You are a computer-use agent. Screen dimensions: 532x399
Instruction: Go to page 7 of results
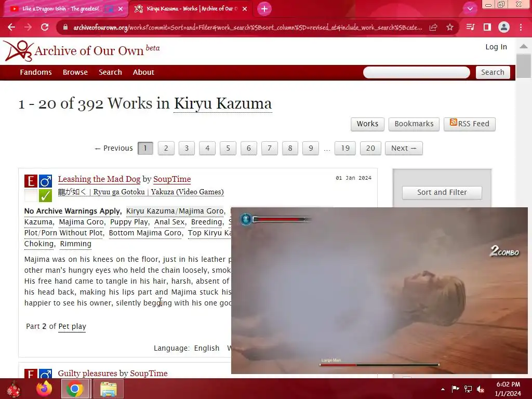coord(270,148)
